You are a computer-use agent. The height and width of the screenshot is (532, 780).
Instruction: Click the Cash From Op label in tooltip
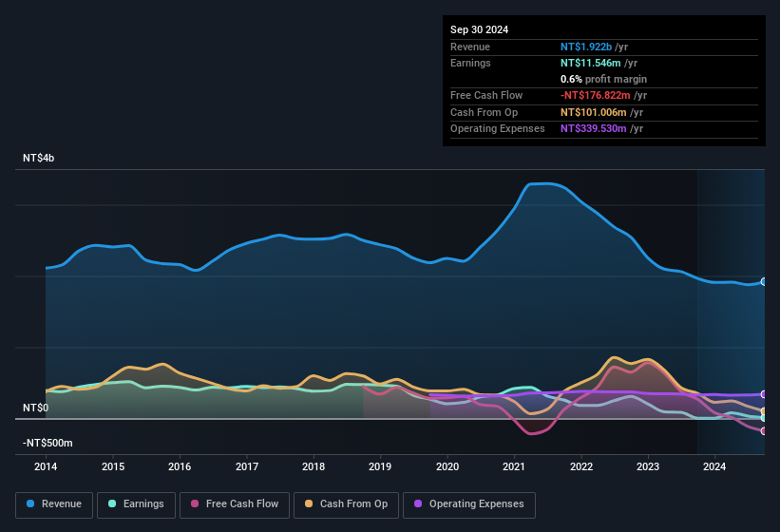pos(484,112)
